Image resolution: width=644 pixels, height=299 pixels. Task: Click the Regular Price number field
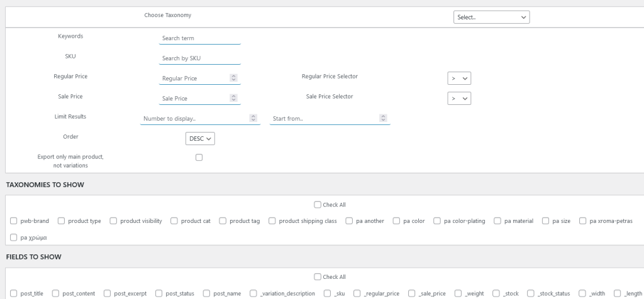click(x=199, y=79)
